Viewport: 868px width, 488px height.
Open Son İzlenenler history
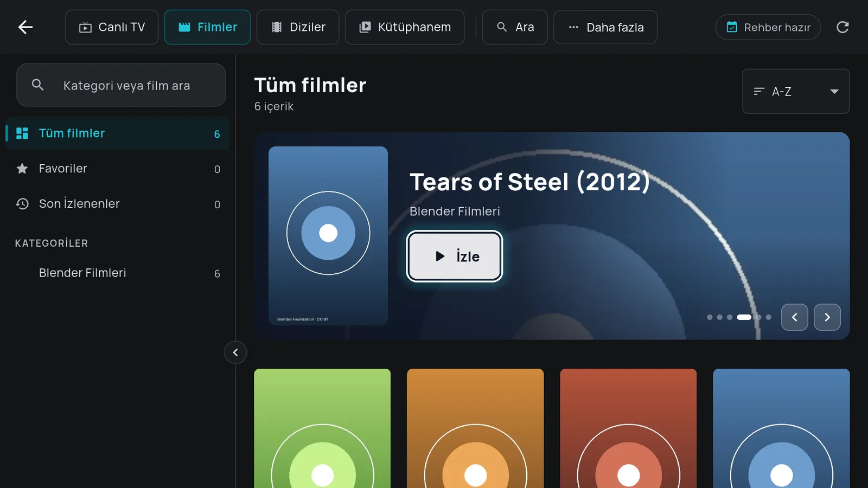tap(117, 204)
